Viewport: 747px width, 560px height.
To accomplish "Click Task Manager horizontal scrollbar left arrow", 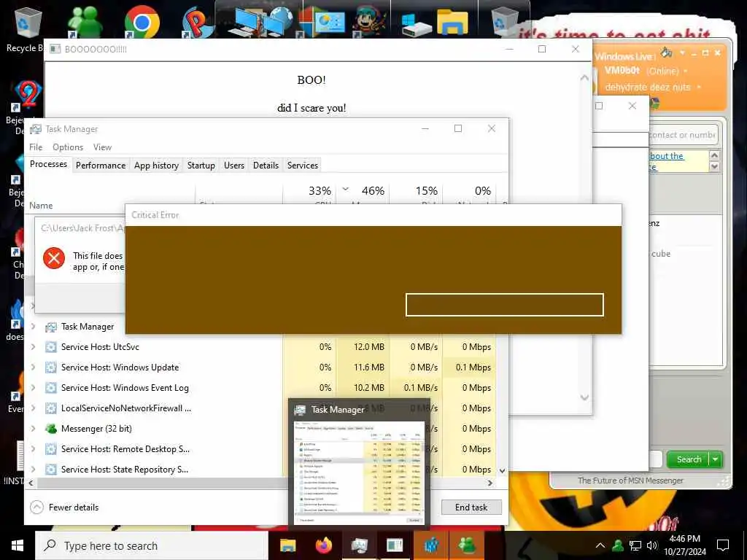I will coord(31,483).
